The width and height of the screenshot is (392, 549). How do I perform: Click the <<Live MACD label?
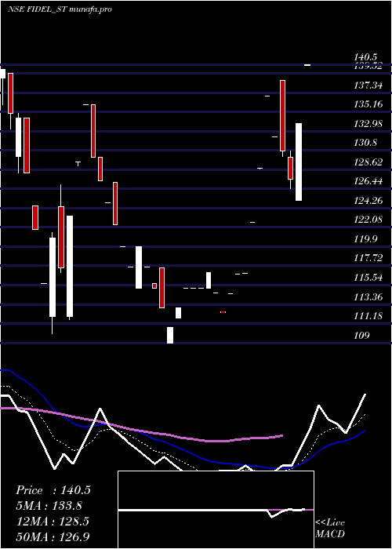pyautogui.click(x=330, y=529)
